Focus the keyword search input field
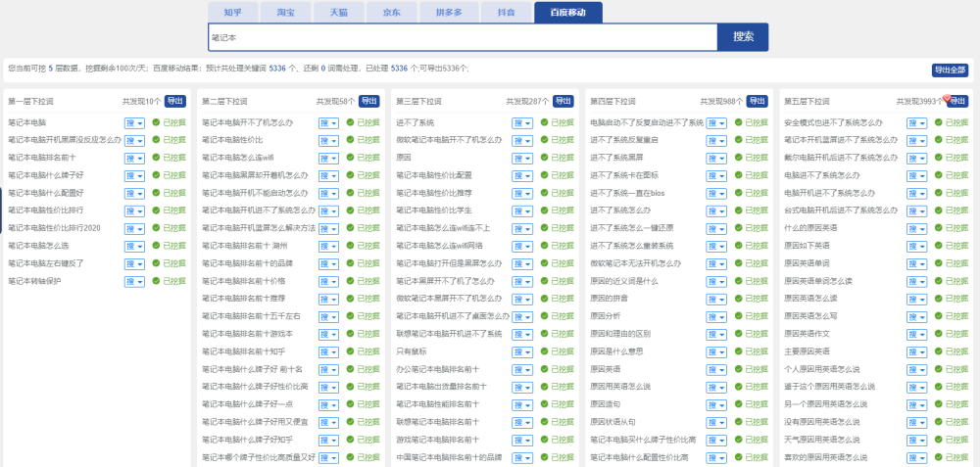The width and height of the screenshot is (980, 467). (463, 37)
